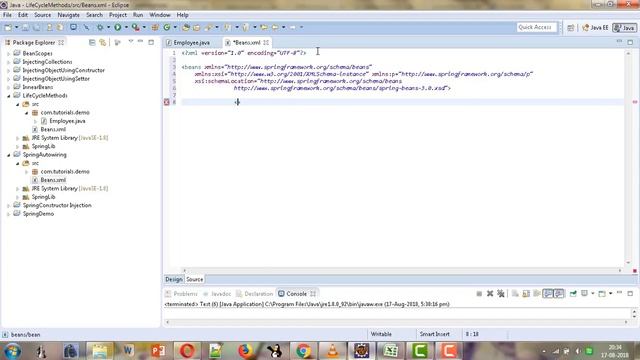640x360 pixels.
Task: Expand the InnearBeans project
Action: point(9,87)
